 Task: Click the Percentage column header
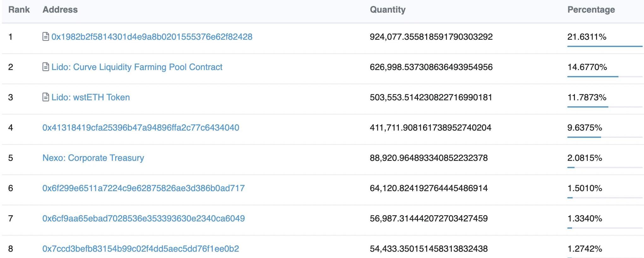(x=591, y=10)
